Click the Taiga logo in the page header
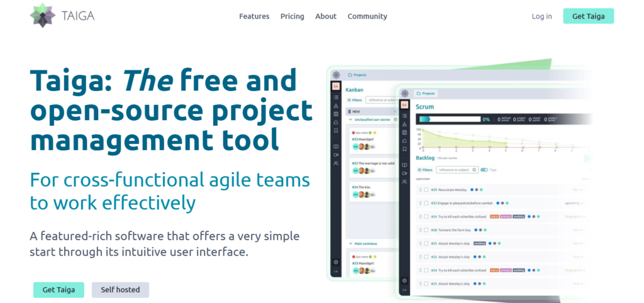The image size is (644, 303). (x=62, y=16)
